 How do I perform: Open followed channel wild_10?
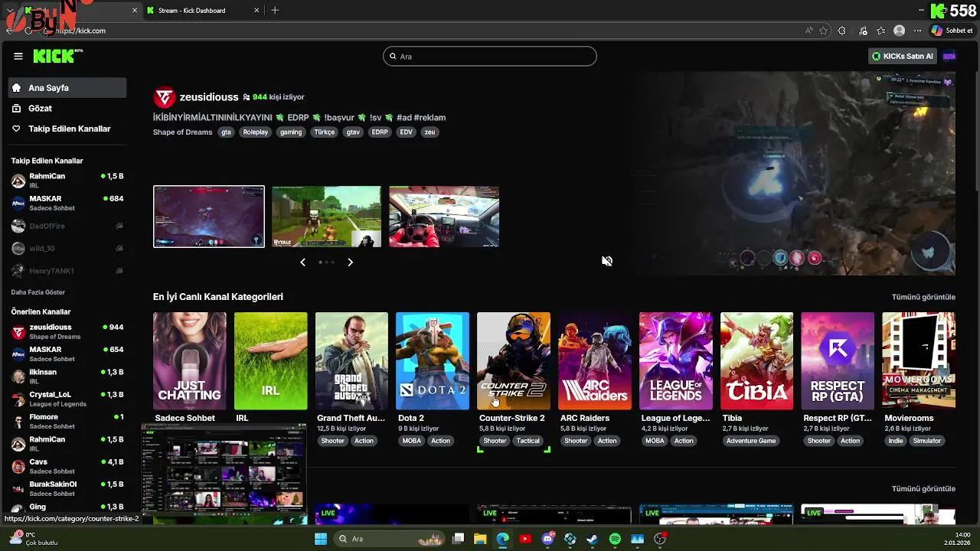tap(67, 249)
